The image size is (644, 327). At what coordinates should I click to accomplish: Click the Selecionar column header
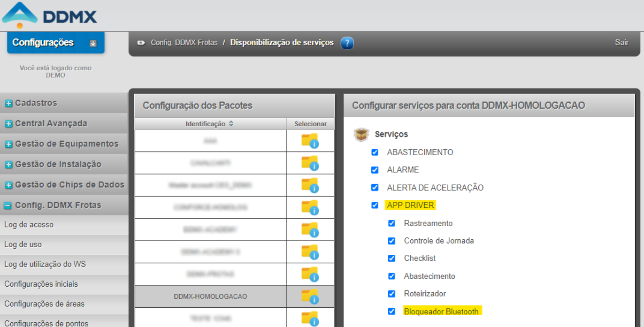click(311, 124)
